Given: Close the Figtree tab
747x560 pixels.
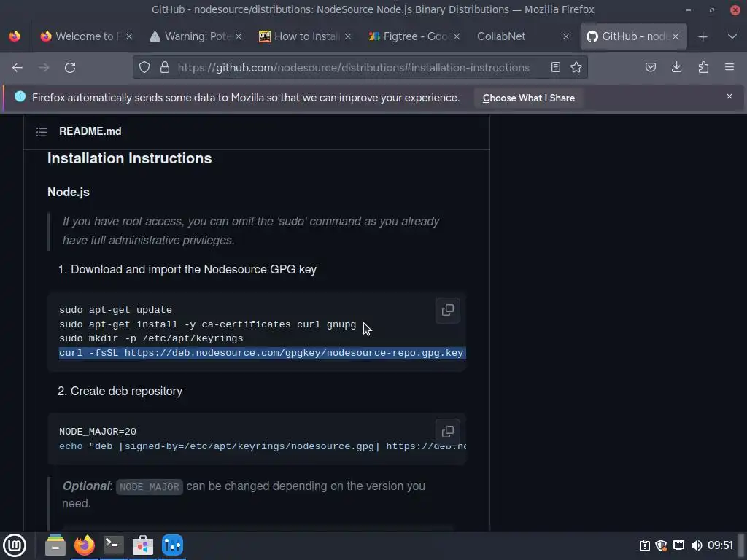Looking at the screenshot, I should [457, 36].
